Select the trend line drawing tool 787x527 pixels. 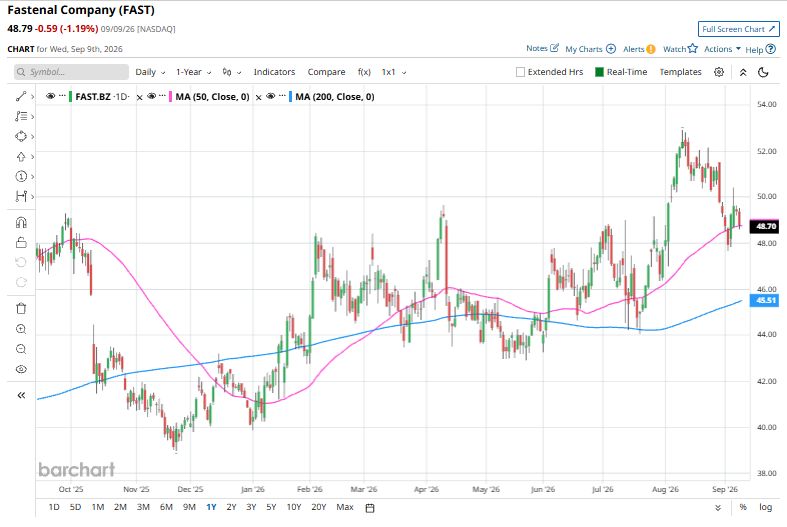coord(21,96)
